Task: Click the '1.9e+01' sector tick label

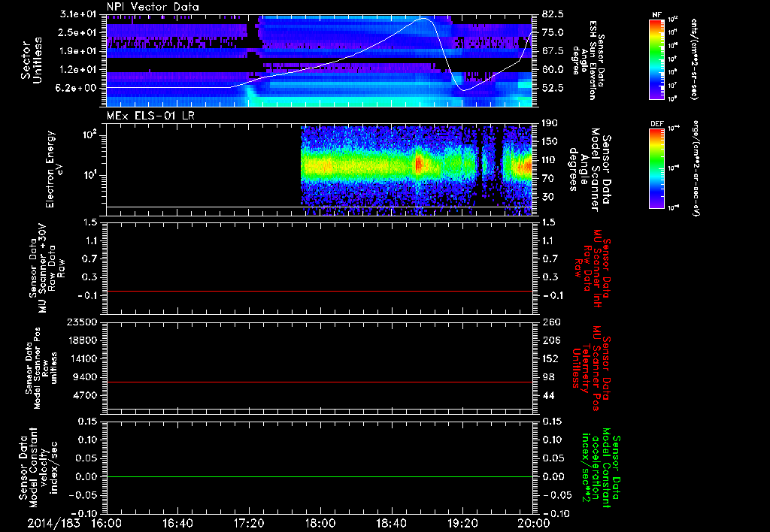Action: (x=77, y=51)
